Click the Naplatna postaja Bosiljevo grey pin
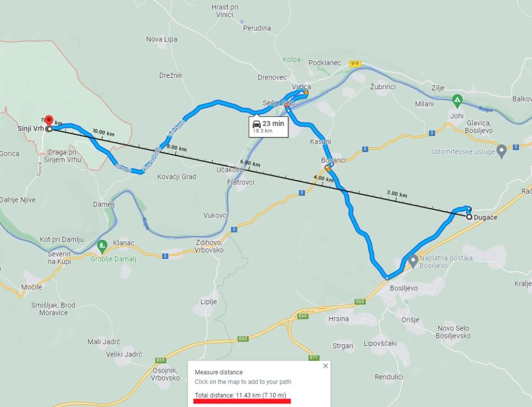 [413, 261]
